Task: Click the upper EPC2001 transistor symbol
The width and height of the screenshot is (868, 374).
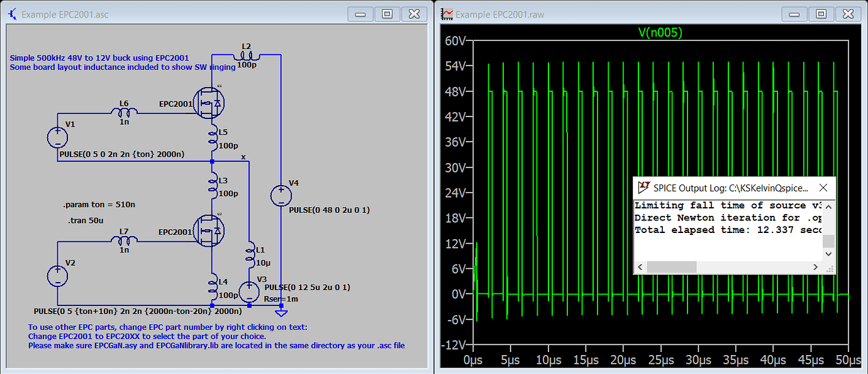Action: click(x=209, y=103)
